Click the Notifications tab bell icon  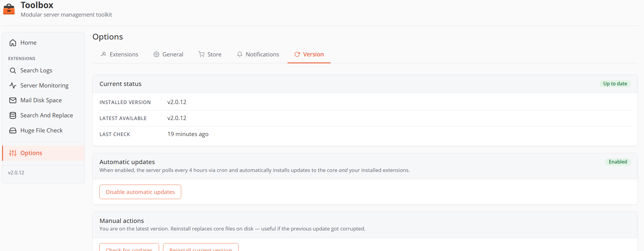pyautogui.click(x=240, y=54)
